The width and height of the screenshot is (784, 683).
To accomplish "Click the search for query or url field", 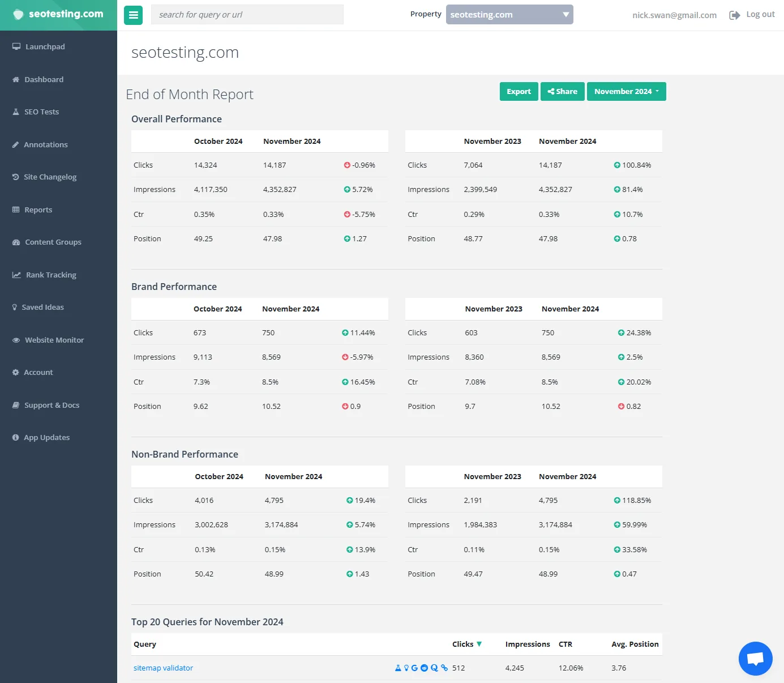I will point(247,14).
